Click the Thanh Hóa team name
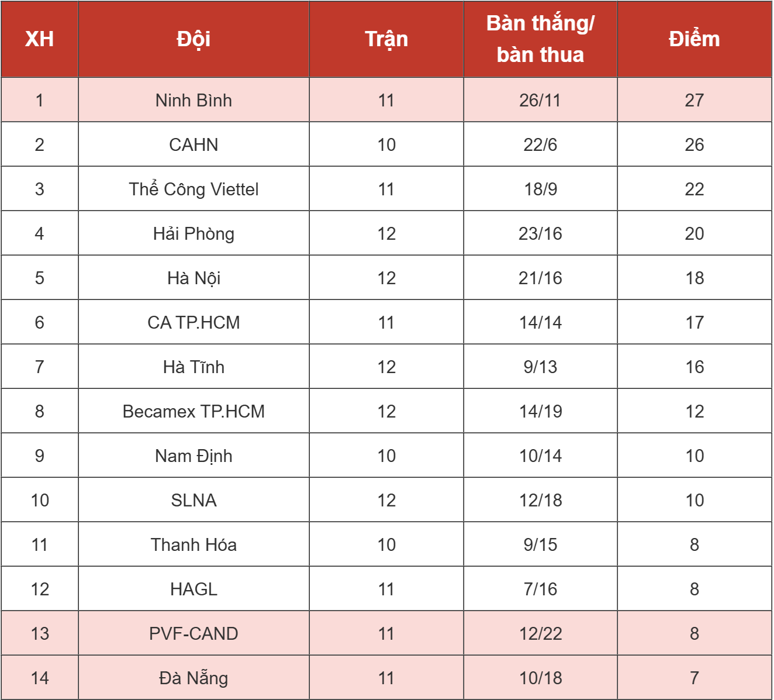This screenshot has width=774, height=700. click(193, 544)
